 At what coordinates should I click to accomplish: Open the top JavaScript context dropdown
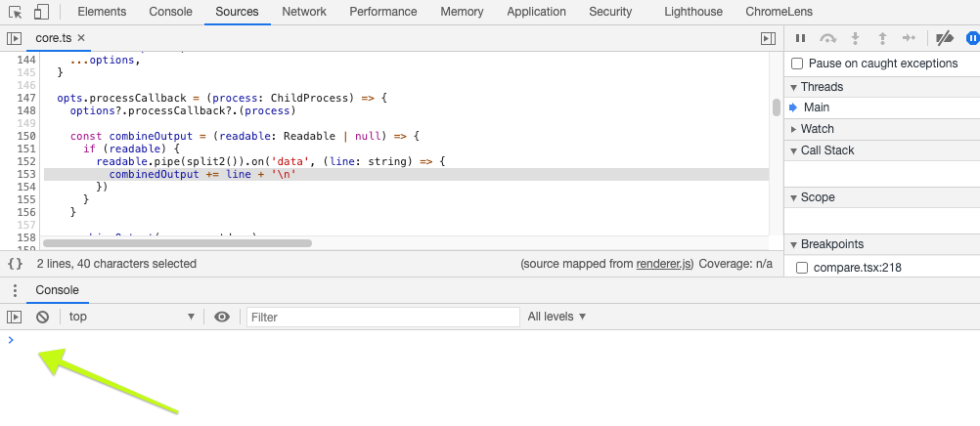(131, 317)
